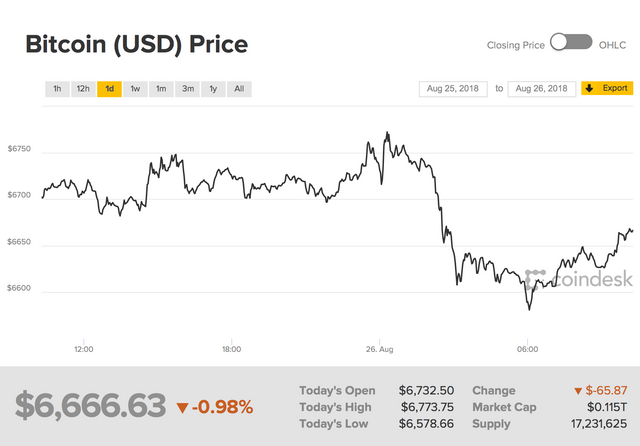Switch chart to 1m range
Image resolution: width=640 pixels, height=446 pixels.
(161, 89)
